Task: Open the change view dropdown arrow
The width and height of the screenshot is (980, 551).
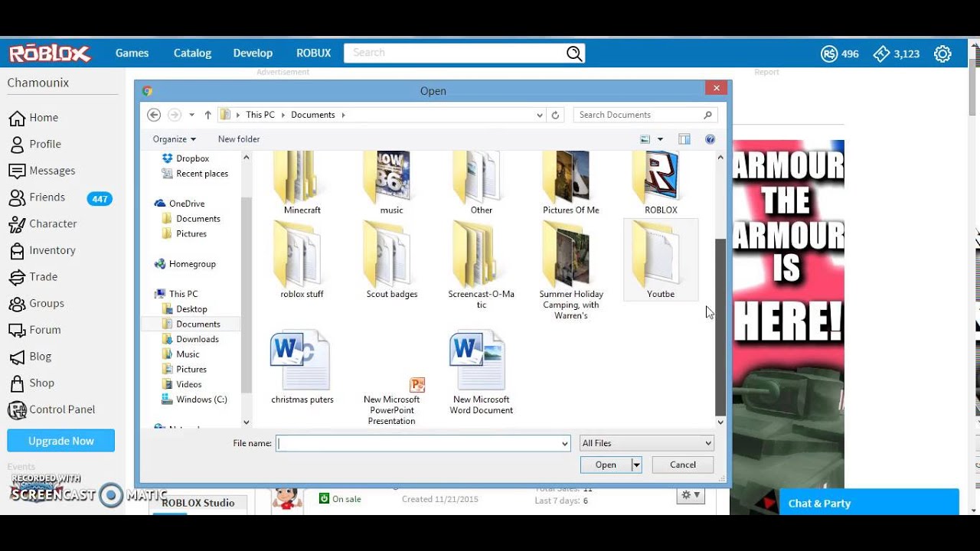Action: 660,139
